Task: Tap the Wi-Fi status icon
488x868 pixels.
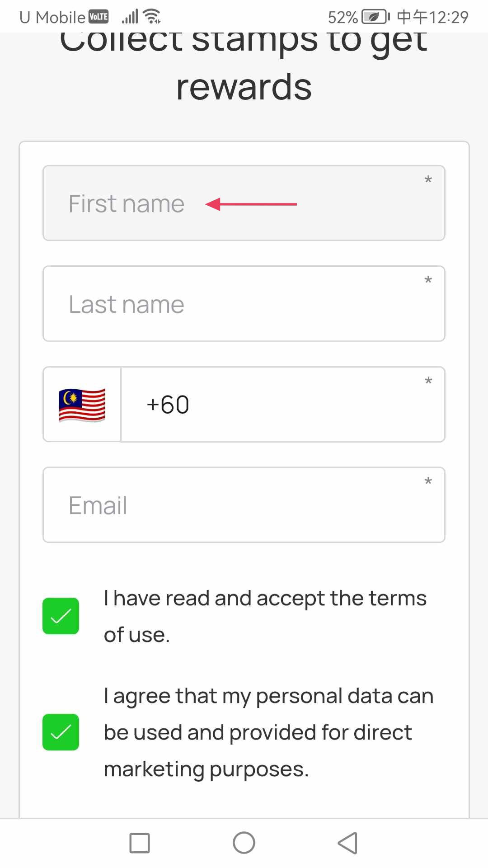Action: [x=152, y=16]
